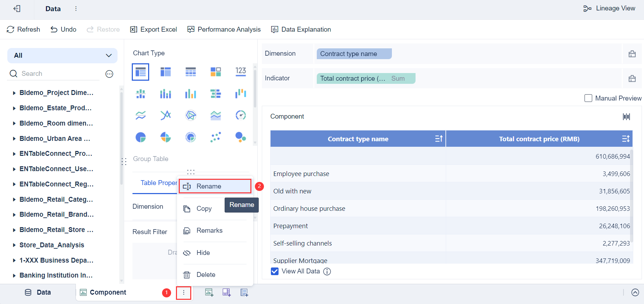
Task: Choose Rename from the context menu
Action: (215, 186)
